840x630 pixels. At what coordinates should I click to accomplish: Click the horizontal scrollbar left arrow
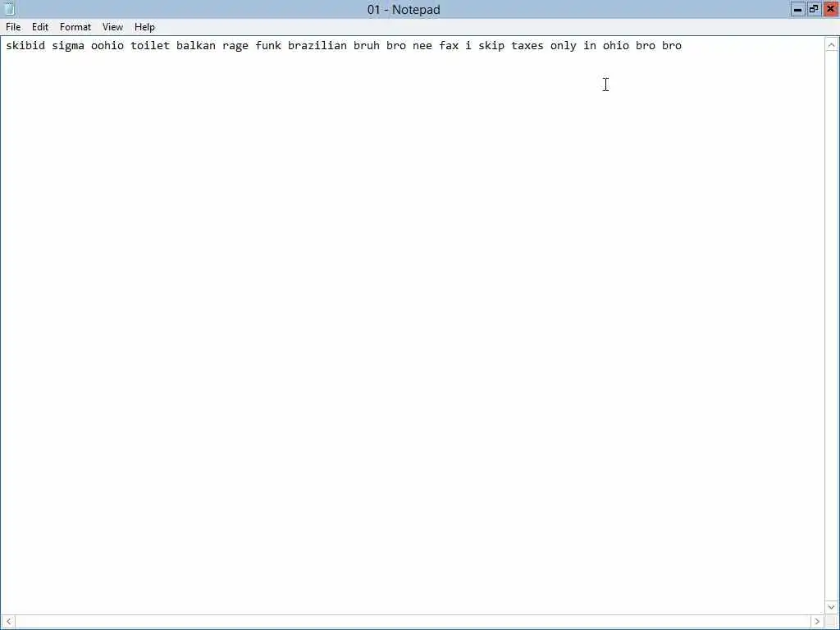(8, 622)
